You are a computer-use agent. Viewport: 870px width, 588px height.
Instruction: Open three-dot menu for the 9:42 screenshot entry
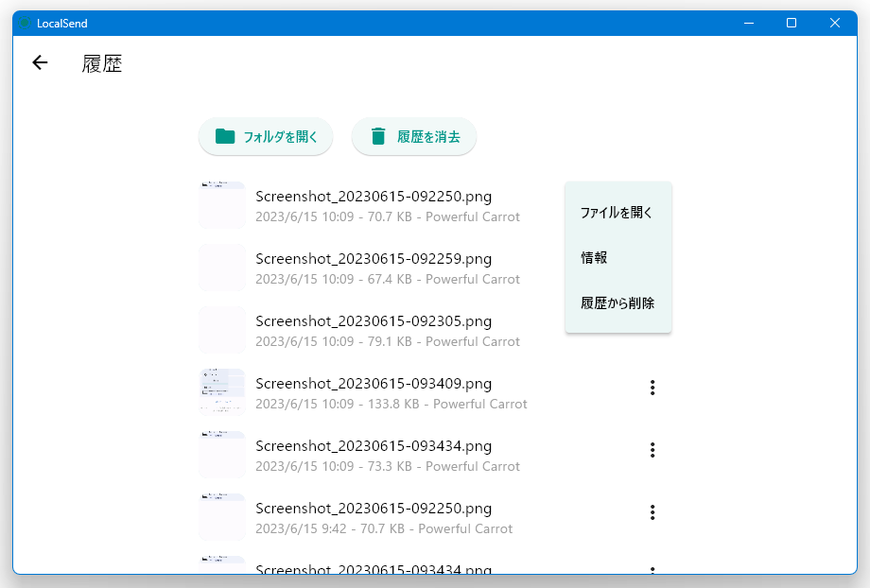[652, 512]
